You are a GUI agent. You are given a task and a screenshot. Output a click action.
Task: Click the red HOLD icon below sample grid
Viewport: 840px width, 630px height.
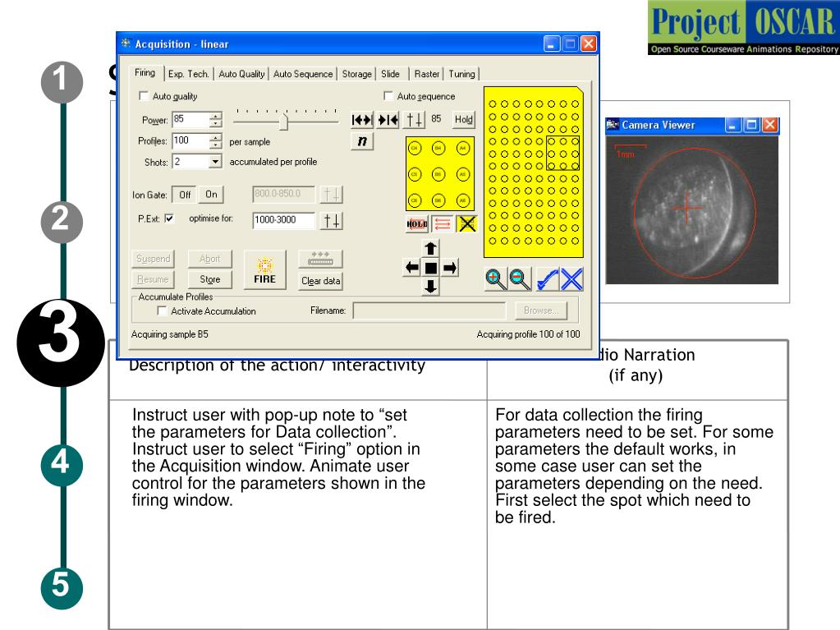(x=417, y=224)
